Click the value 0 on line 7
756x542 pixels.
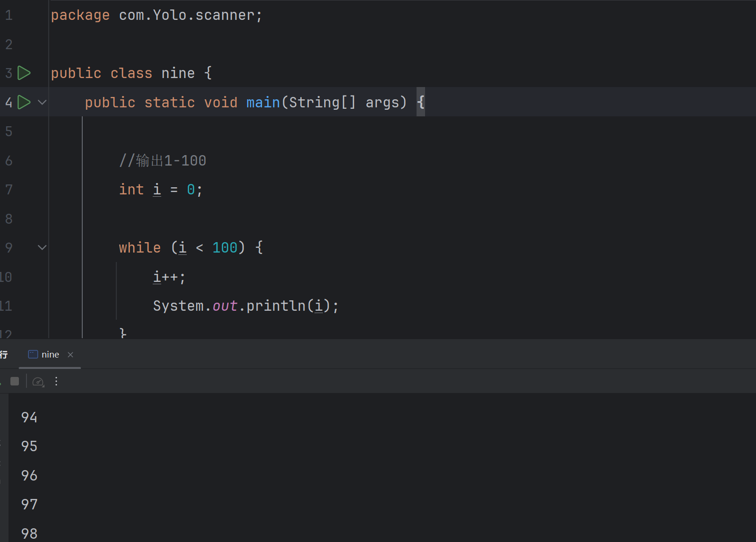(191, 190)
